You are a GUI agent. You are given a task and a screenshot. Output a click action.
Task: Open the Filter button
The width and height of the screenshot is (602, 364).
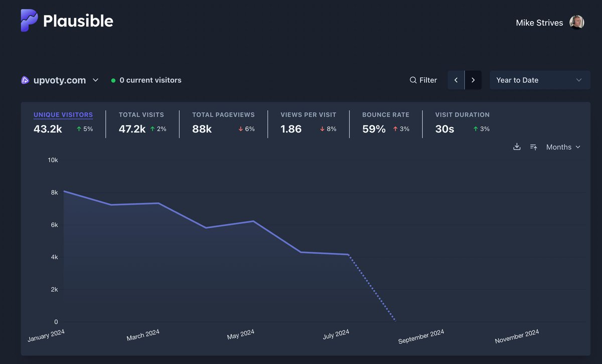(423, 80)
